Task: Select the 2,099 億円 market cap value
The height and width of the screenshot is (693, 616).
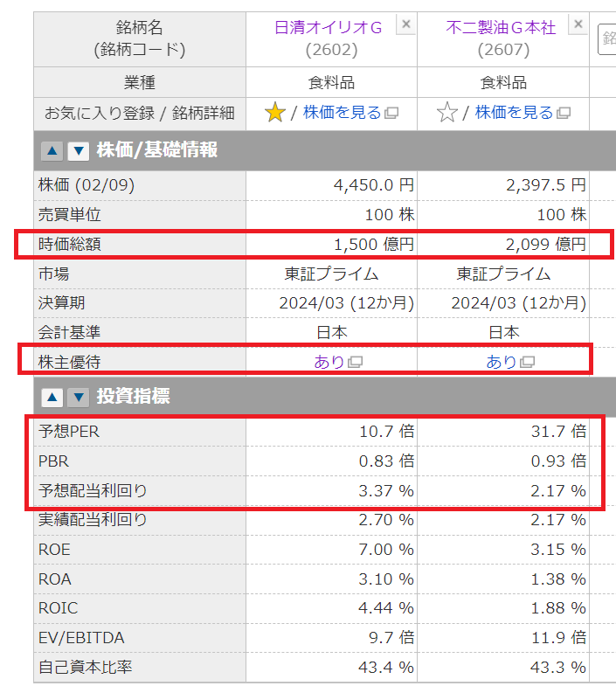Action: pyautogui.click(x=546, y=244)
